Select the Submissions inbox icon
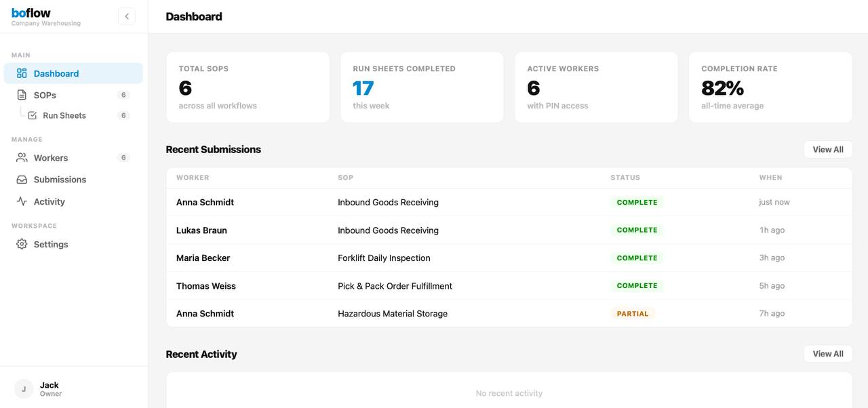The height and width of the screenshot is (408, 868). pos(20,179)
